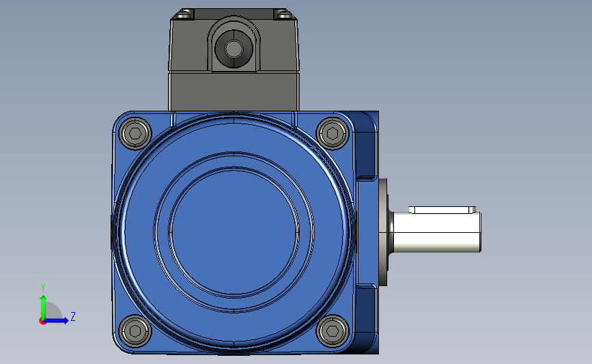Select the bottom-left hex socket bolt
Screen dimensions: 592x364
tap(135, 331)
